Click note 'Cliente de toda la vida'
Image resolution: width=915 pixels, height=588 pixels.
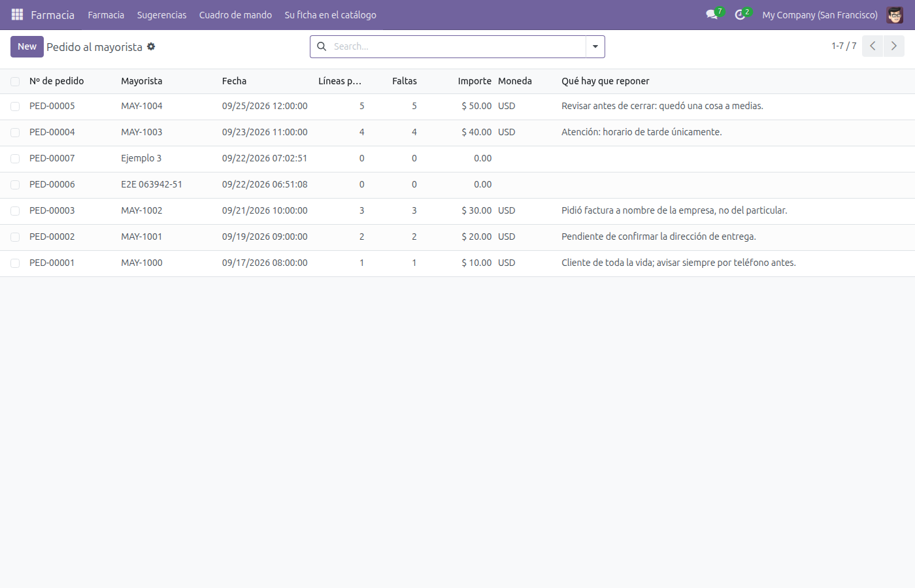tap(678, 263)
